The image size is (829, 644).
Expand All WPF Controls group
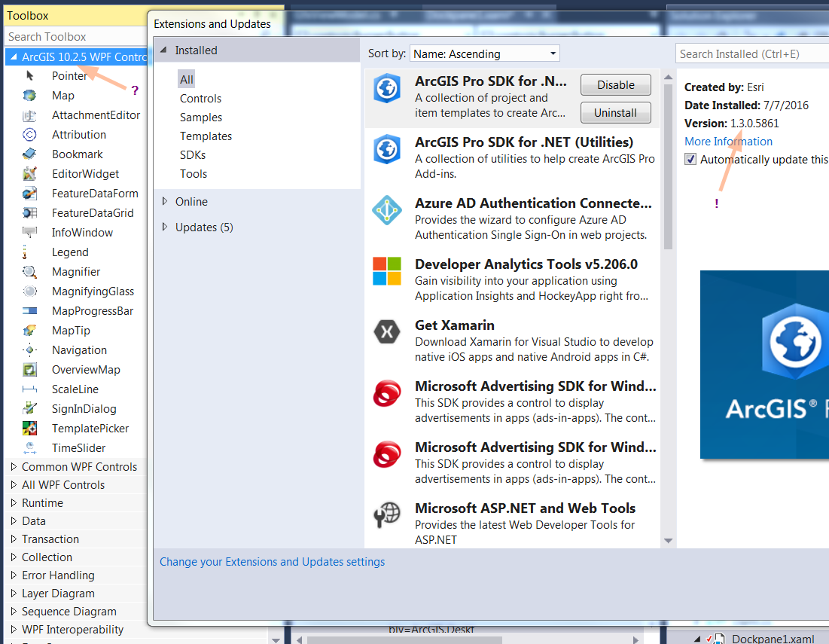coord(14,484)
